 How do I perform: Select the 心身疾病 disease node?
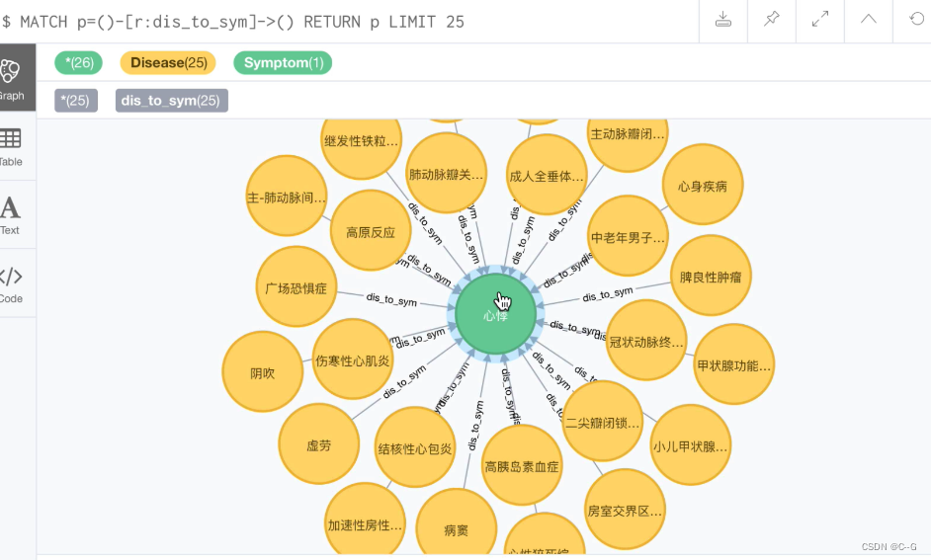[x=703, y=185]
